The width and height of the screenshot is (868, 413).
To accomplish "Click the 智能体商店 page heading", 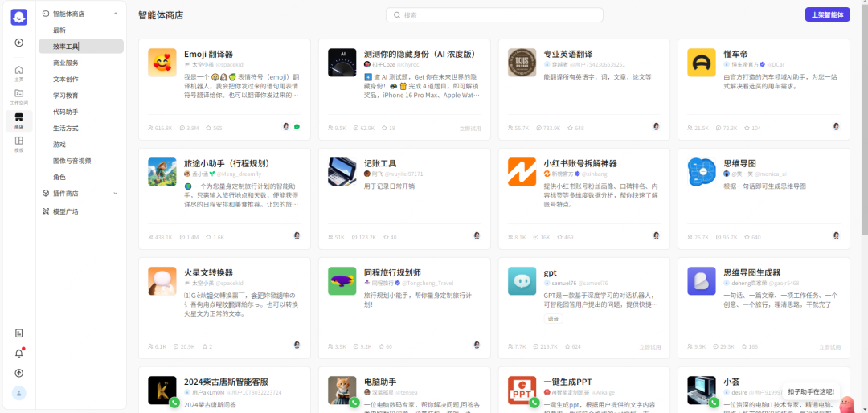I will [161, 15].
